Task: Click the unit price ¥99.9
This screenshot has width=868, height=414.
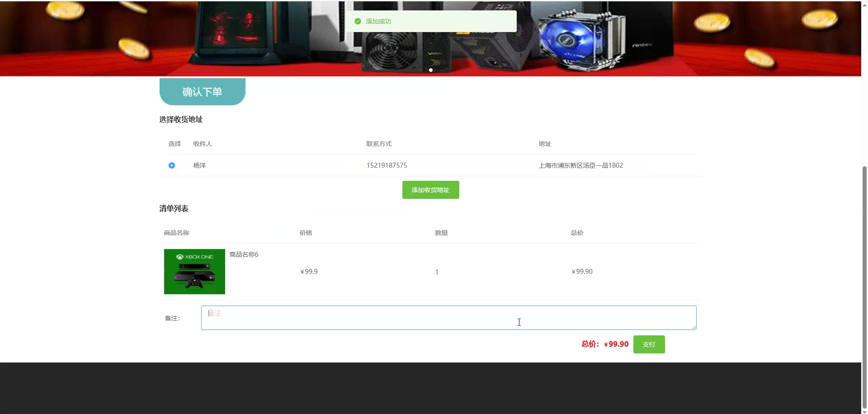Action: [309, 272]
